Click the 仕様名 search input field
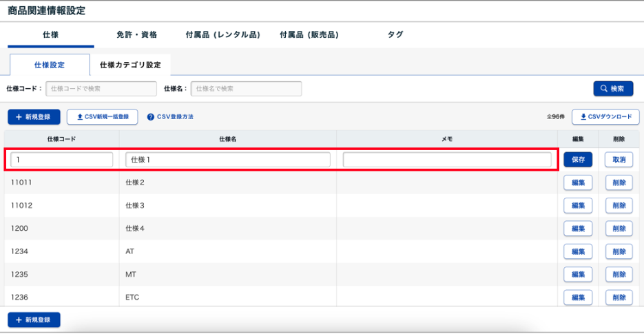This screenshot has width=644, height=334. click(x=246, y=89)
